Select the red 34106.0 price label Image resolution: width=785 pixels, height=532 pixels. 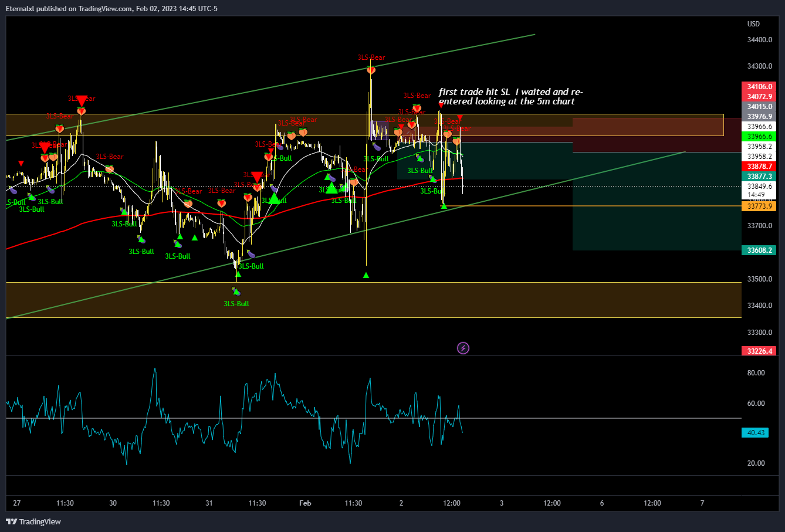click(x=759, y=86)
